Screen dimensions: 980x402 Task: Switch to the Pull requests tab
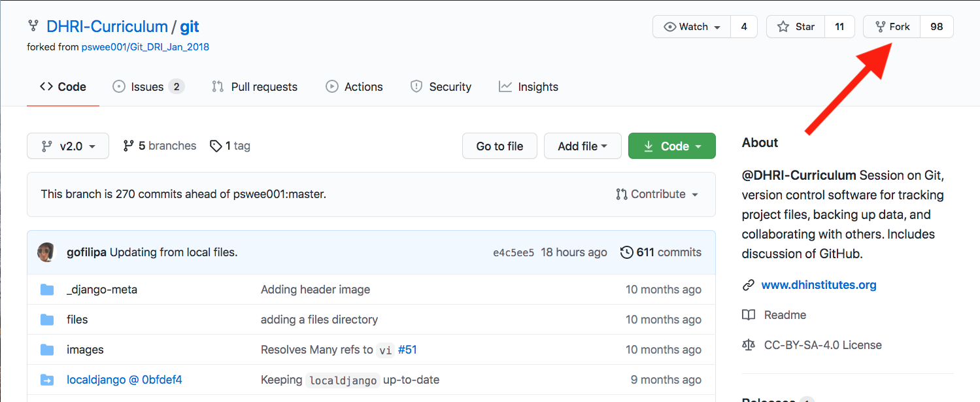coord(254,87)
